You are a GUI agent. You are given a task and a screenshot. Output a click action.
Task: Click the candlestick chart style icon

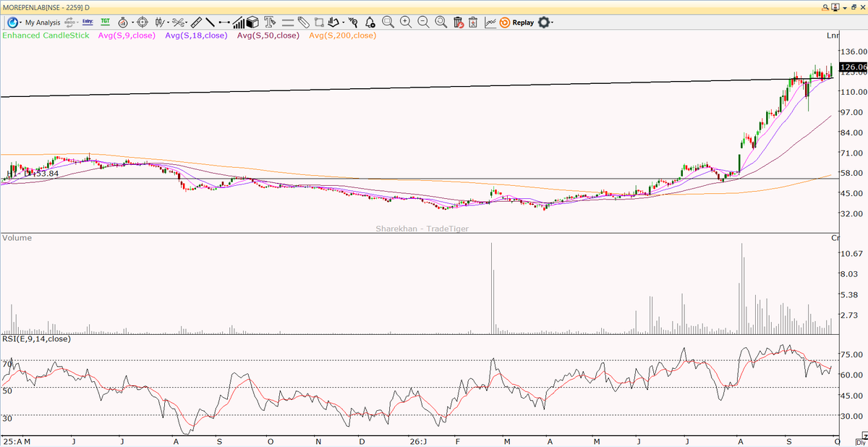tap(159, 22)
